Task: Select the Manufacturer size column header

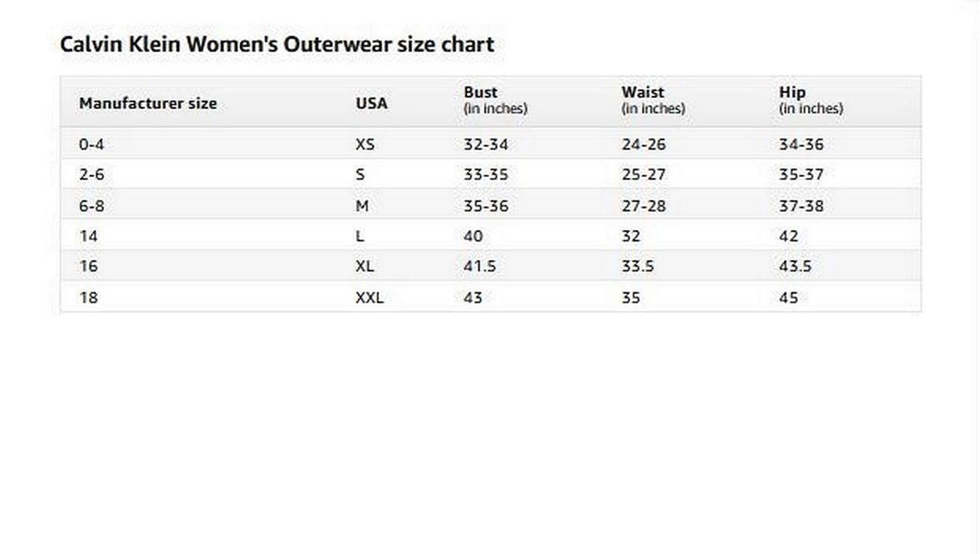Action: [148, 103]
